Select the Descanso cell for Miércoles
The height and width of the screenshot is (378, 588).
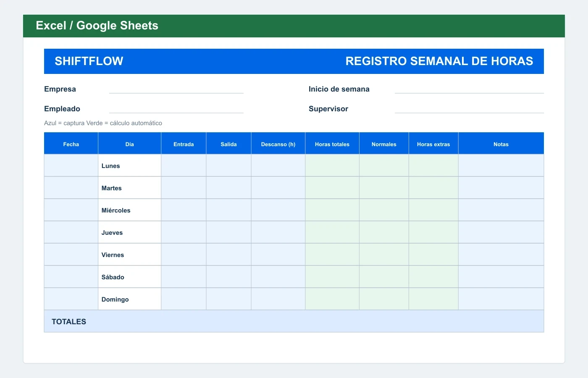pyautogui.click(x=278, y=210)
